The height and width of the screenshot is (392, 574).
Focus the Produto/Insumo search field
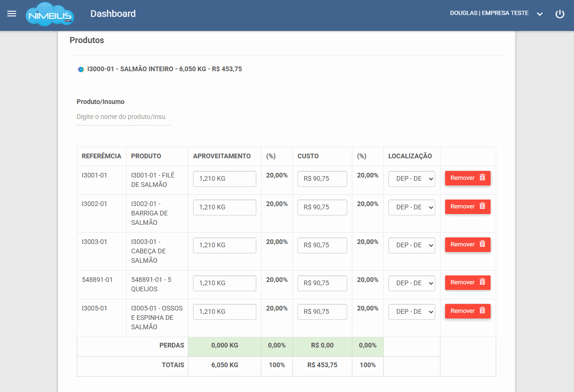coord(124,117)
